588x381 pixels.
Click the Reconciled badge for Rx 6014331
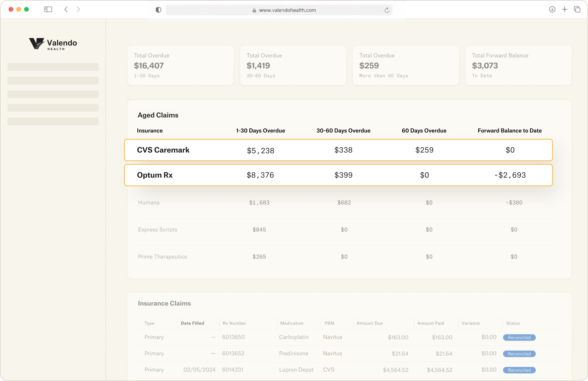click(519, 370)
